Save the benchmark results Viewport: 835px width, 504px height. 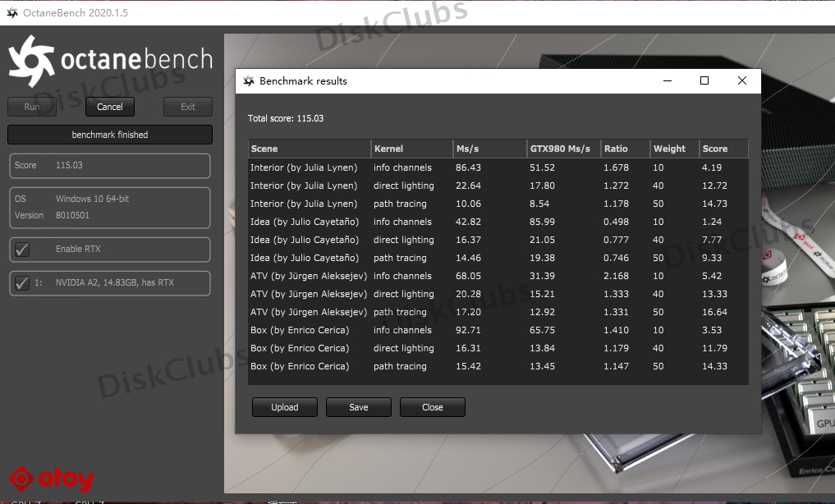coord(358,407)
